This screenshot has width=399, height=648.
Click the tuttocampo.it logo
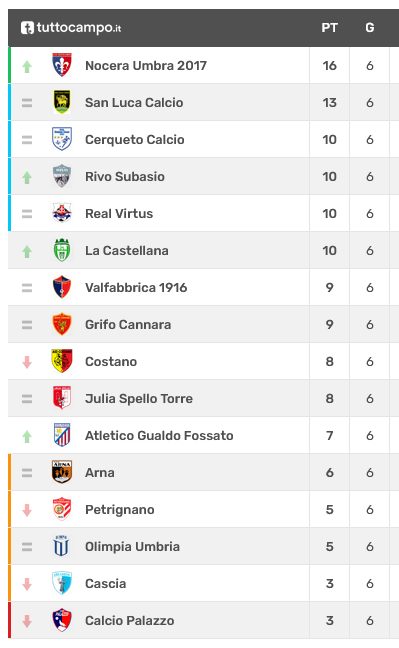[x=71, y=28]
